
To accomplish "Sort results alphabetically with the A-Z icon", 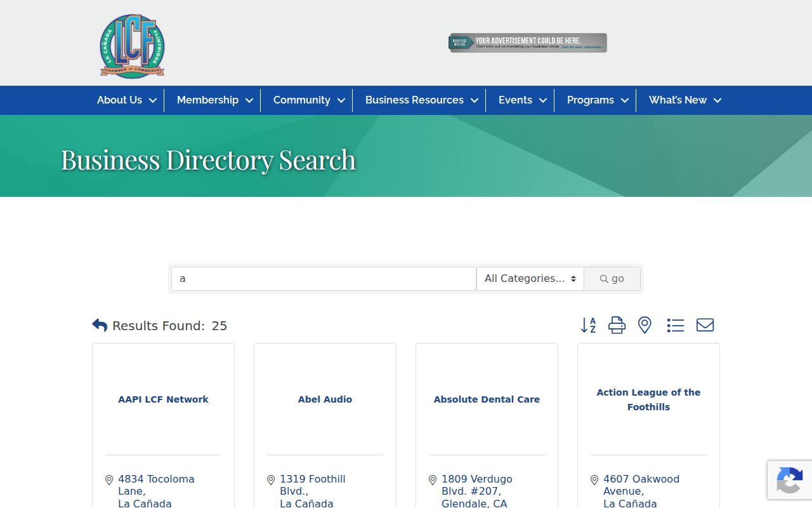I will click(589, 325).
